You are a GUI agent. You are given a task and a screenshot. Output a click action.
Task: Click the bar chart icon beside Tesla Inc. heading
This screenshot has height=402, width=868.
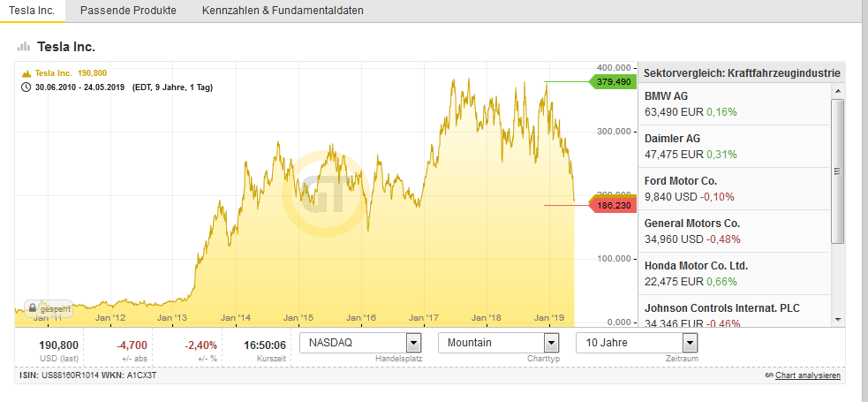(x=24, y=47)
